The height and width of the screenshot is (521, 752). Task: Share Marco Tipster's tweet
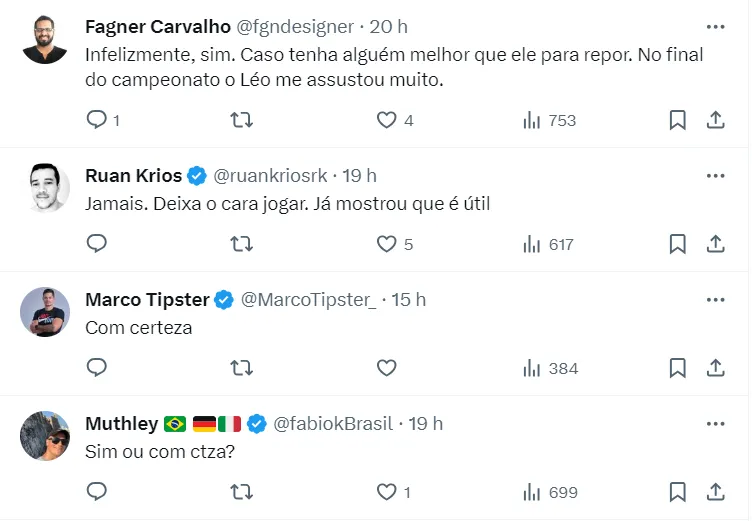coord(716,368)
